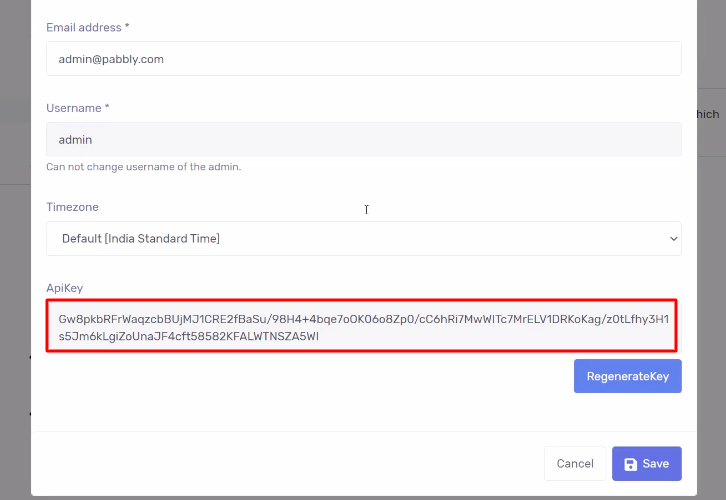Focus the Email address input field
The width and height of the screenshot is (726, 500).
click(363, 59)
